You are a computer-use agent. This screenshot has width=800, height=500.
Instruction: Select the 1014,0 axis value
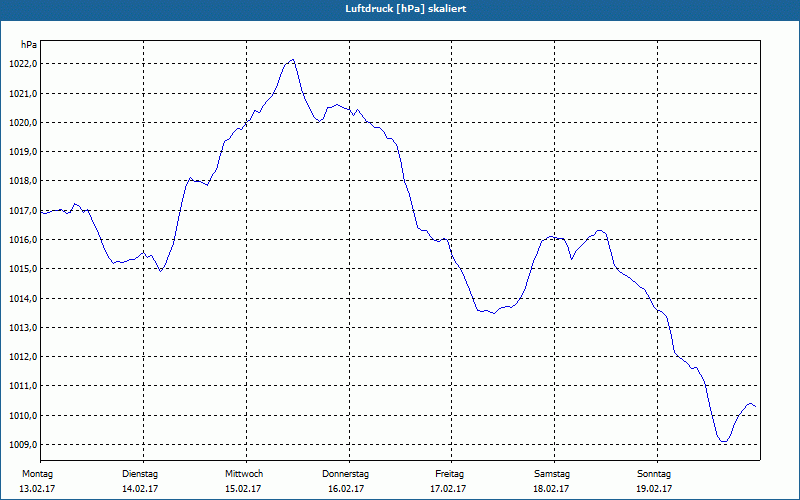pos(23,298)
